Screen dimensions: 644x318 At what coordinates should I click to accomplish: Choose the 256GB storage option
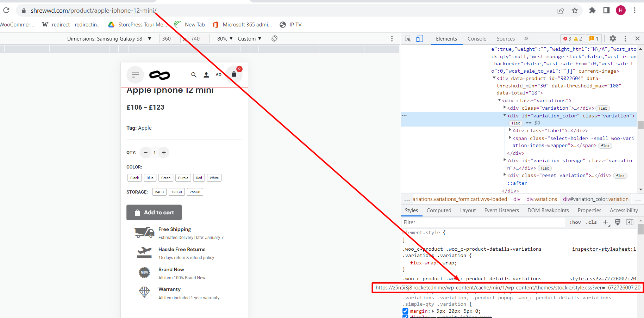(x=195, y=192)
